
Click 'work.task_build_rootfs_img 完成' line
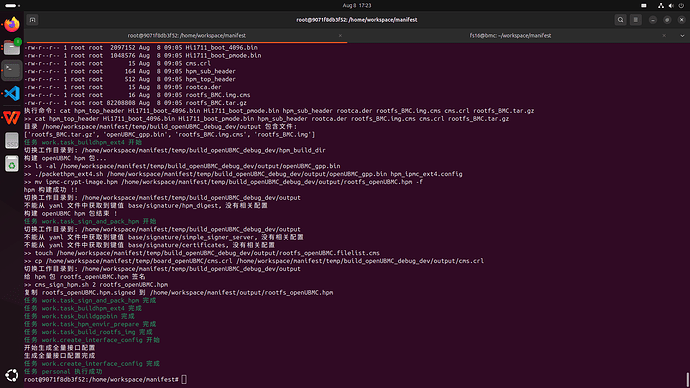click(x=88, y=332)
